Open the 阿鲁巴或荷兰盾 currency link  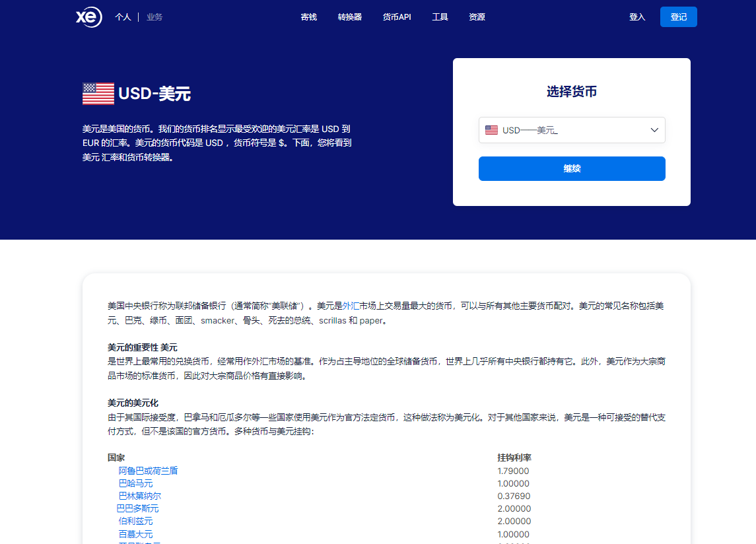(x=148, y=471)
